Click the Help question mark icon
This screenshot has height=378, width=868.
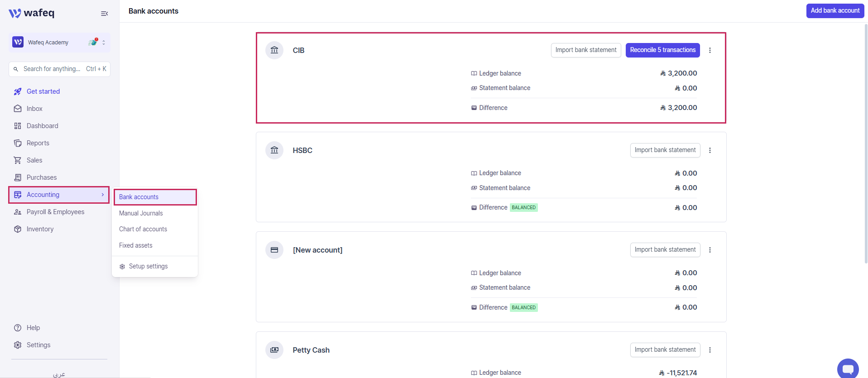[x=18, y=328]
